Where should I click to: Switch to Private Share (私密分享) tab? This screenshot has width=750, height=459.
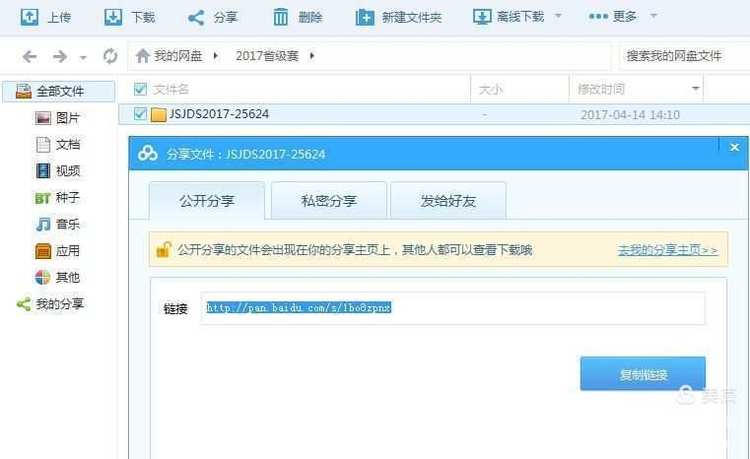[x=329, y=201]
